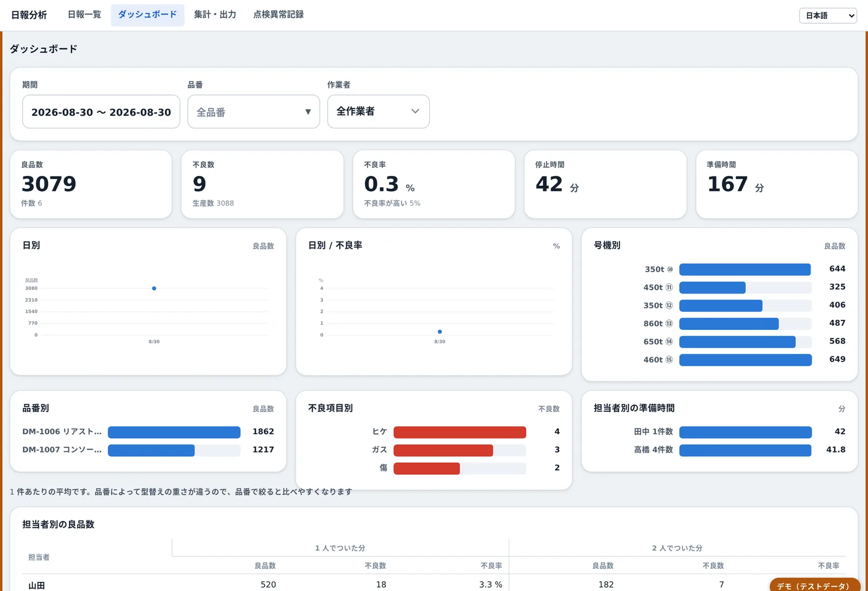Click the 担当者 column header
Image resolution: width=868 pixels, height=591 pixels.
click(39, 557)
